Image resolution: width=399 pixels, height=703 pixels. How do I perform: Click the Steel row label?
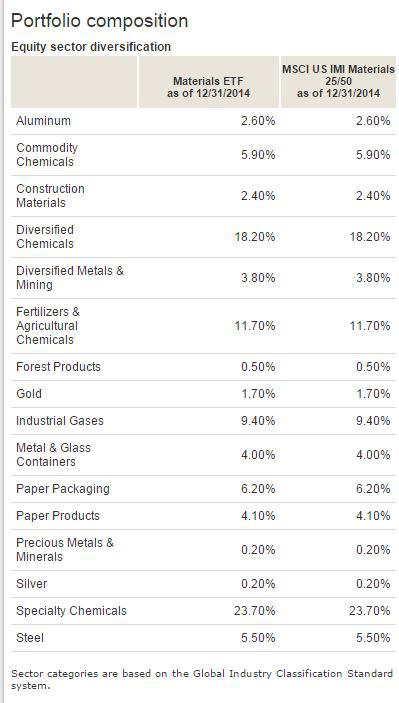tap(30, 638)
